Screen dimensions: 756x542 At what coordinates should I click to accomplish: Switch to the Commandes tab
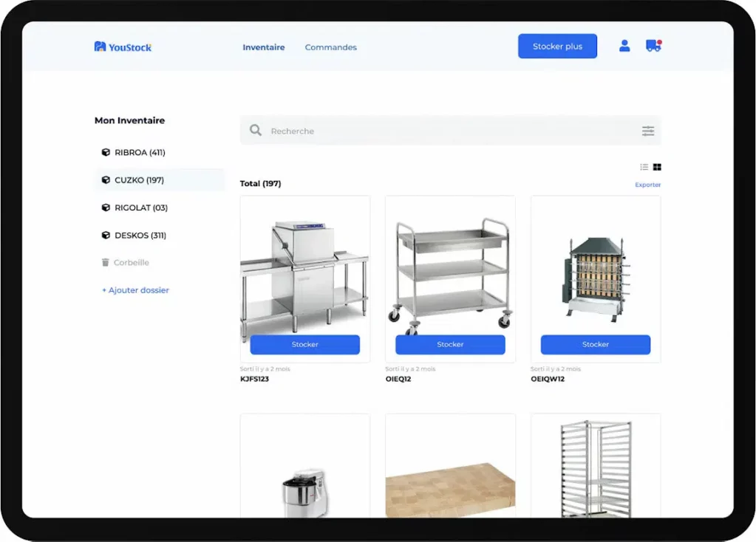pos(330,47)
